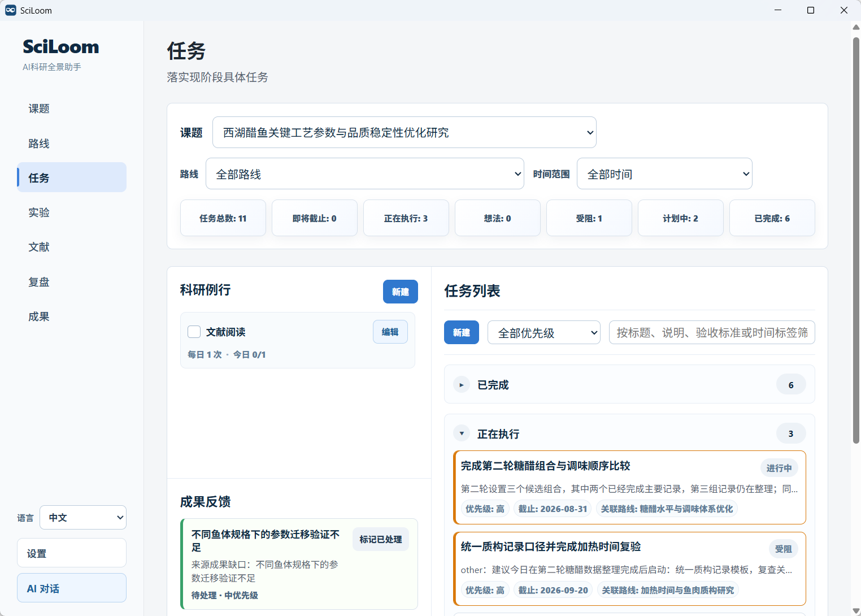Image resolution: width=861 pixels, height=616 pixels.
Task: Click the SciLoom app icon in title bar
Action: tap(10, 10)
